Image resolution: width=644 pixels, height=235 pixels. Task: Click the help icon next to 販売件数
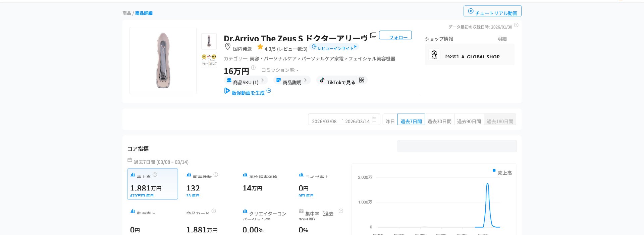click(216, 174)
